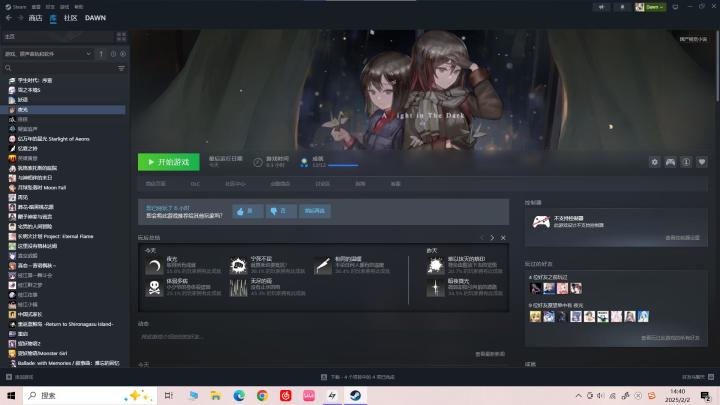This screenshot has height=405, width=720.
Task: Open the DAWN profile navigation menu
Action: point(96,18)
